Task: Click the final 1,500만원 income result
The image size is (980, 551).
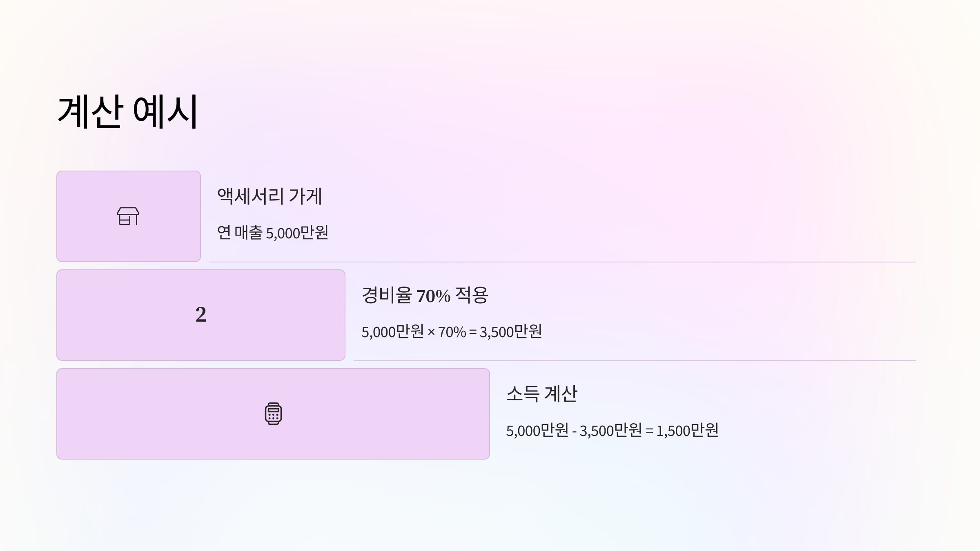Action: pos(687,431)
